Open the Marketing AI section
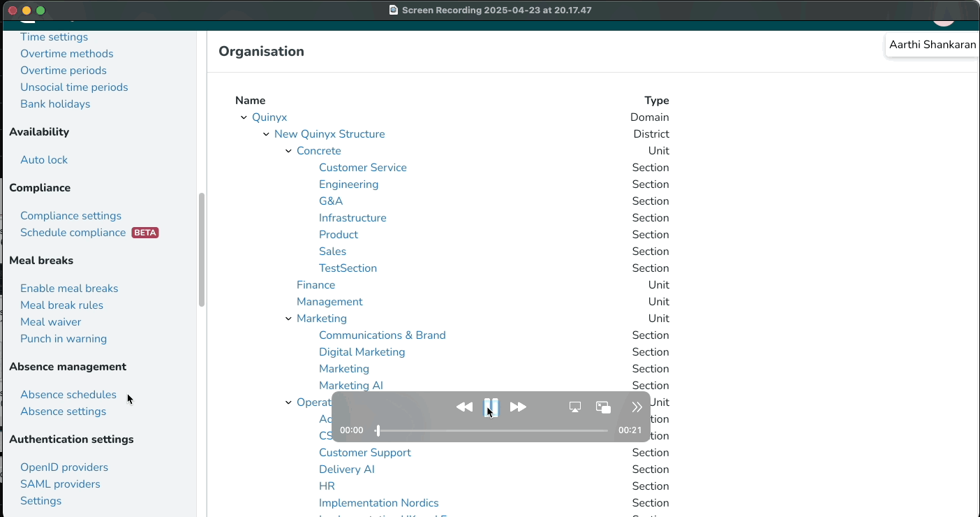The height and width of the screenshot is (517, 980). (351, 386)
